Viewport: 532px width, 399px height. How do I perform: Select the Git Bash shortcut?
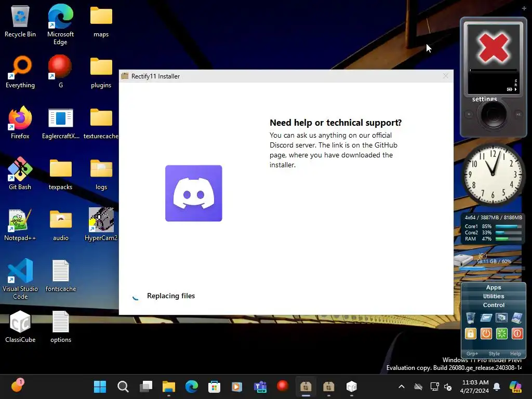(x=20, y=174)
